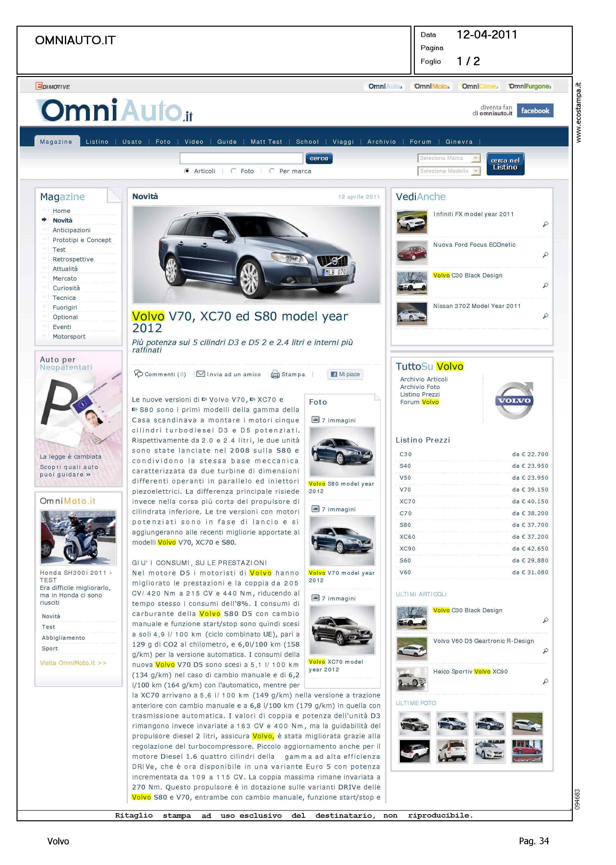Click the Commenti speech bubble icon
Image resolution: width=616 pixels, height=865 pixels.
pyautogui.click(x=138, y=373)
